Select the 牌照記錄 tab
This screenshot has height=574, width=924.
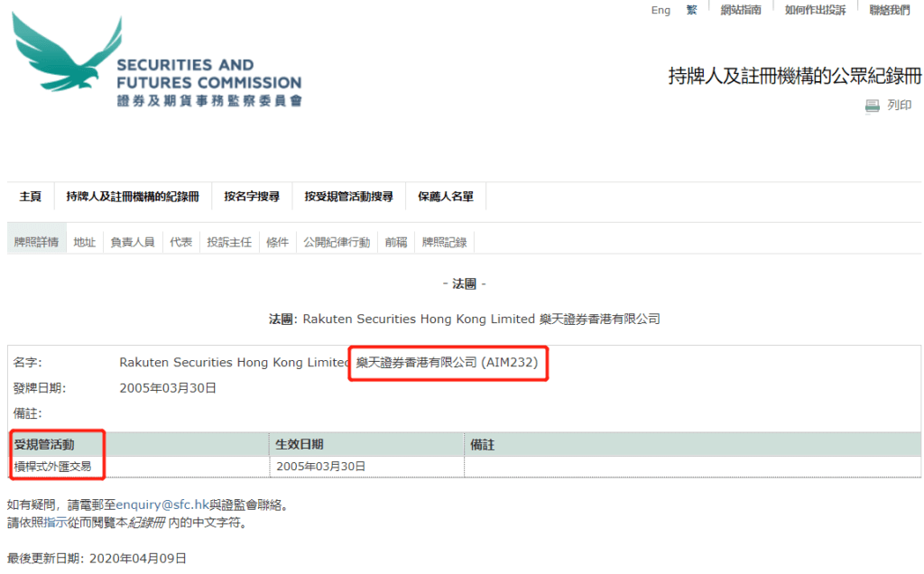point(444,242)
